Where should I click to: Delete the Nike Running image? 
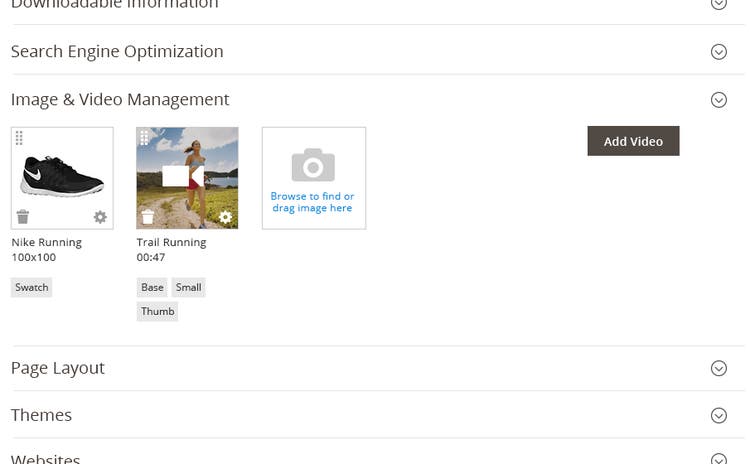coord(23,217)
